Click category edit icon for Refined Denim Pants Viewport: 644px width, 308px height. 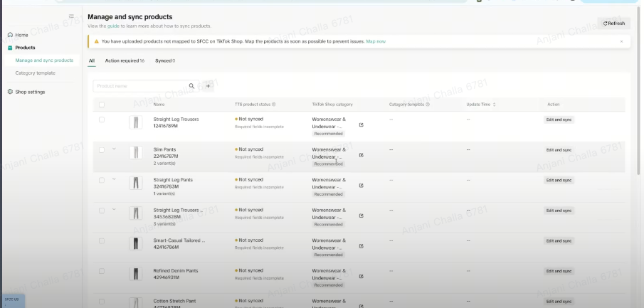point(361,276)
